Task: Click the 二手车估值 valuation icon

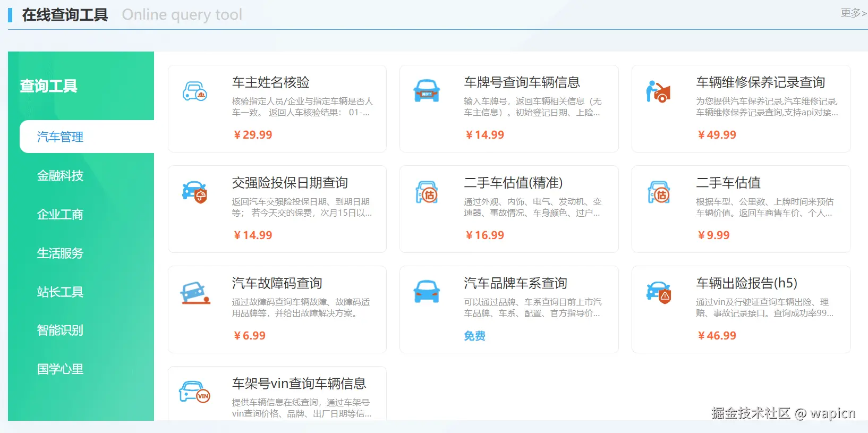Action: point(659,192)
